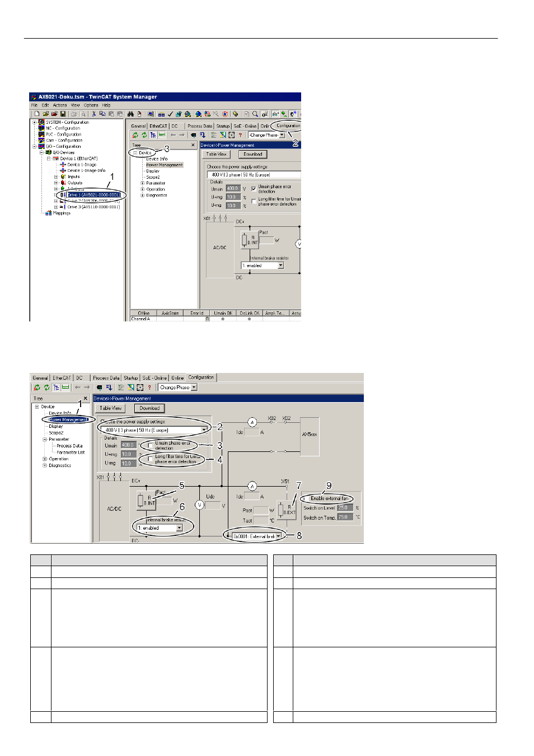Expand Drive 3 (AX5118-0000-0011) node
The height and width of the screenshot is (756, 534).
click(55, 207)
